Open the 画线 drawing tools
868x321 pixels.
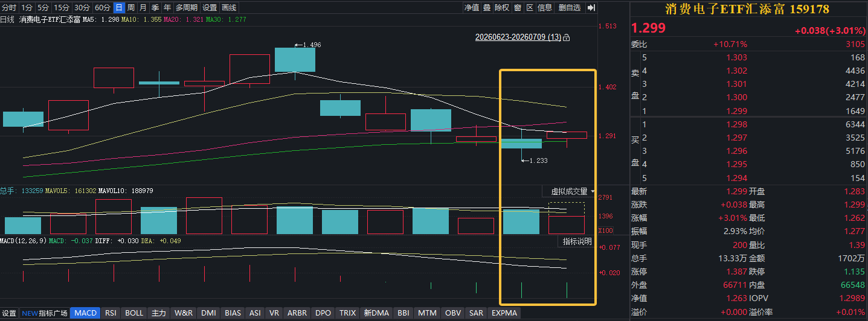[229, 8]
